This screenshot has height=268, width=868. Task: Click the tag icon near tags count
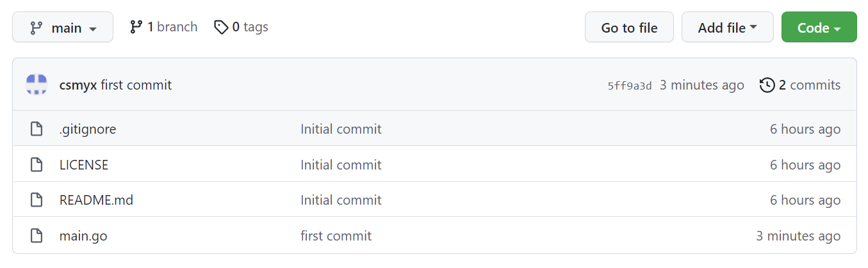[x=221, y=27]
